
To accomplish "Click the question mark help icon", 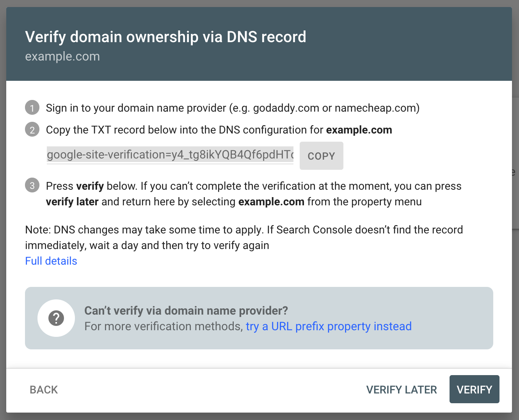I will pyautogui.click(x=56, y=318).
